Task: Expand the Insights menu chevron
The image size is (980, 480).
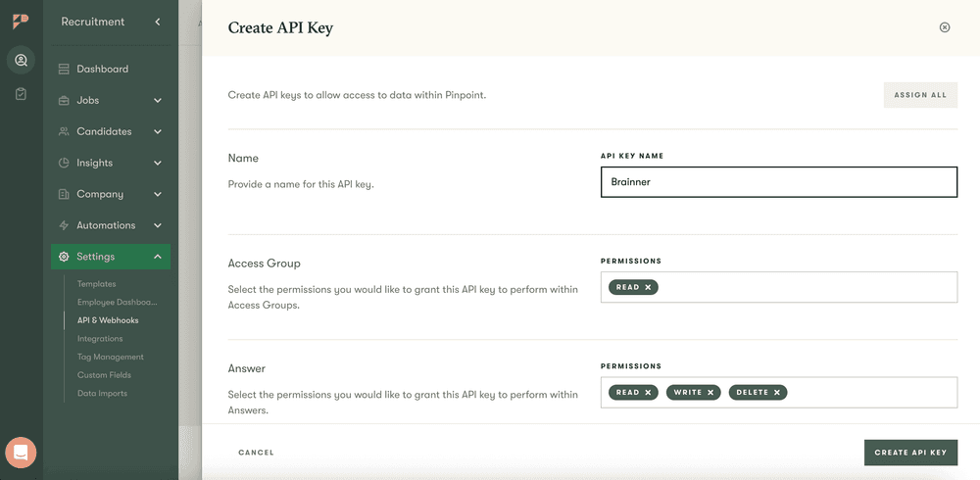Action: (x=158, y=164)
